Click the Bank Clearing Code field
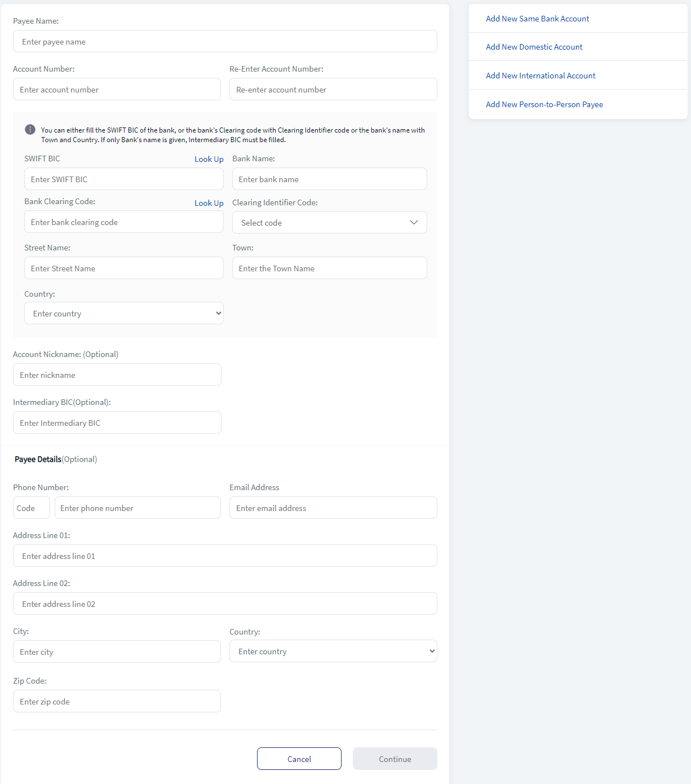This screenshot has width=691, height=784. 124,222
